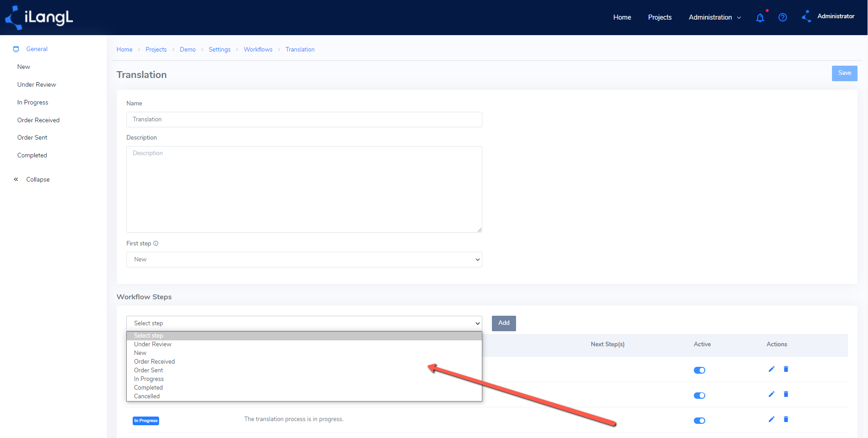Choose Completed from step list
Screen dimensions: 868x438
(x=304, y=388)
